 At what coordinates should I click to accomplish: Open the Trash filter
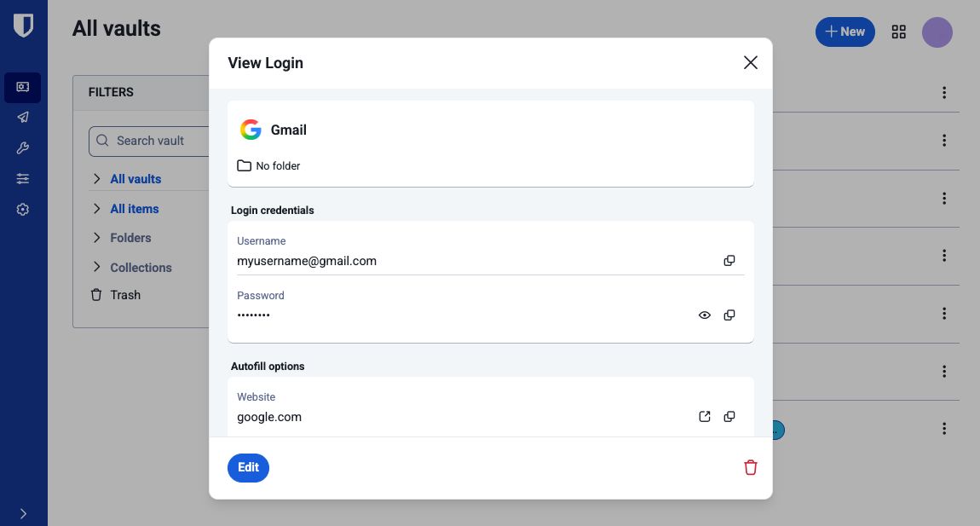coord(124,295)
